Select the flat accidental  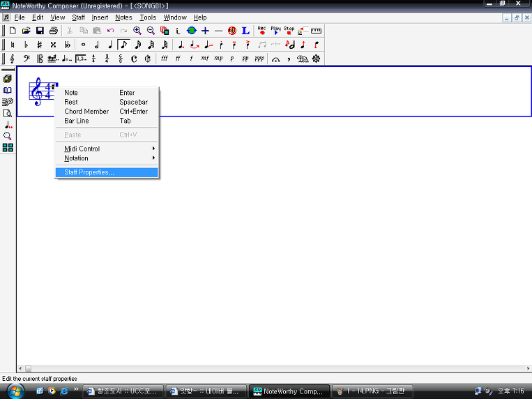click(x=26, y=45)
